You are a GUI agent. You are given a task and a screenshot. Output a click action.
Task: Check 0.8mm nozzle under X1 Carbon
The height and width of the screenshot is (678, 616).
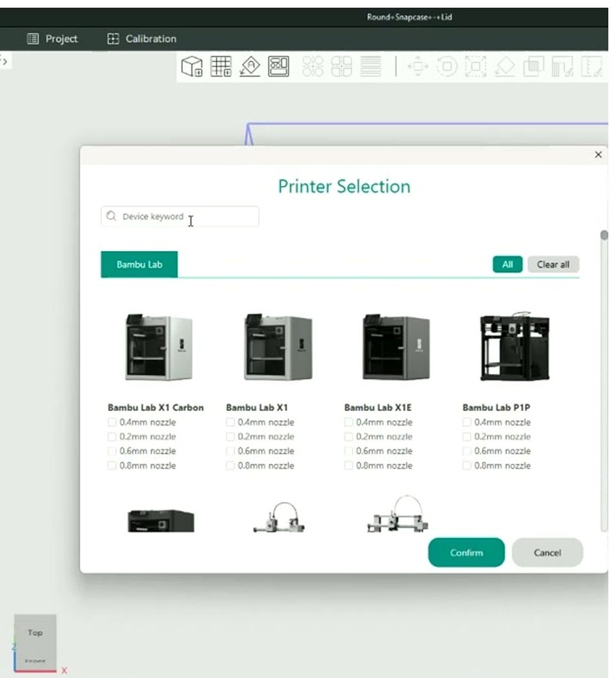(112, 466)
